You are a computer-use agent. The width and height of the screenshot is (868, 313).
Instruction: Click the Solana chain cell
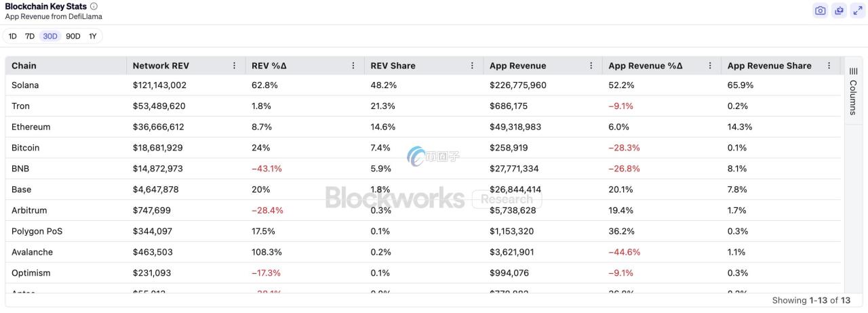pyautogui.click(x=25, y=85)
